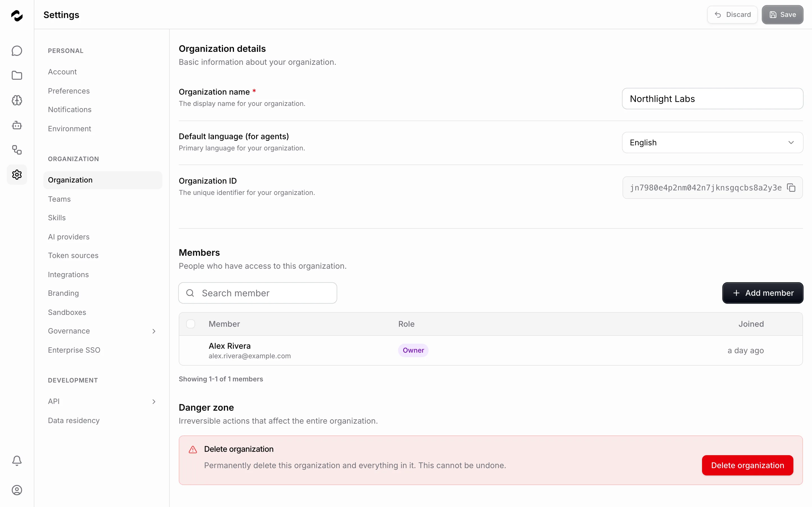
Task: Toggle the select-all members checkbox
Action: (191, 324)
